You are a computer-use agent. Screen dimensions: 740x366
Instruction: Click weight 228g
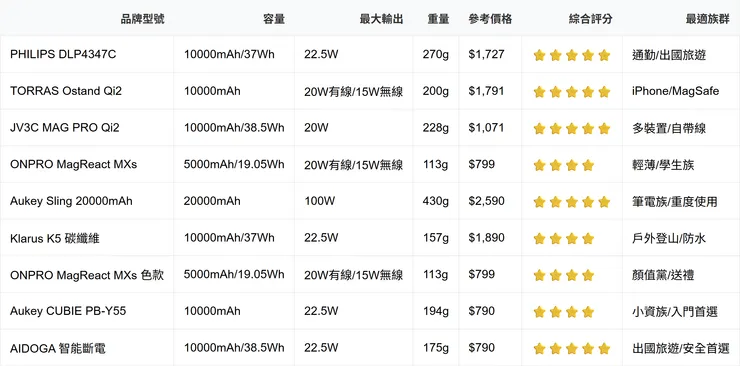[x=436, y=128]
